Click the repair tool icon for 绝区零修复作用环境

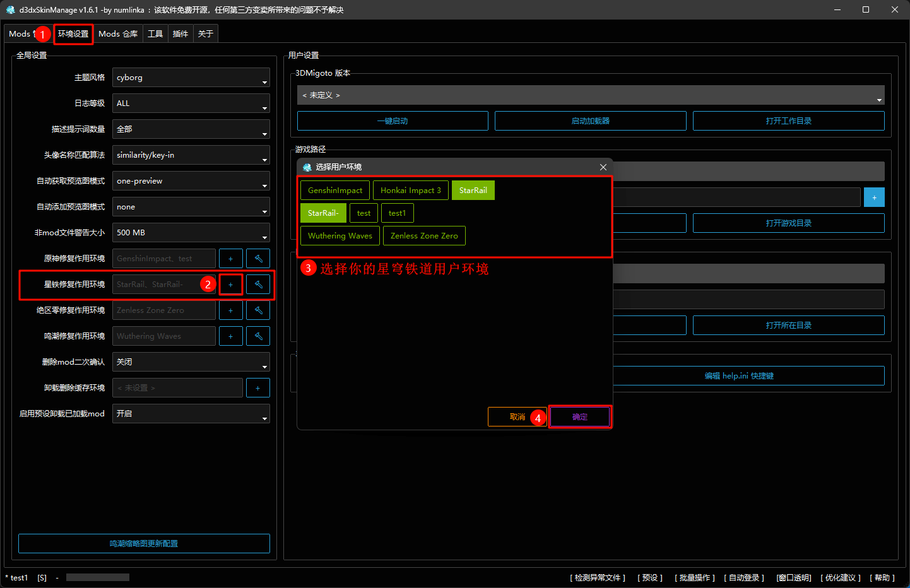[258, 310]
